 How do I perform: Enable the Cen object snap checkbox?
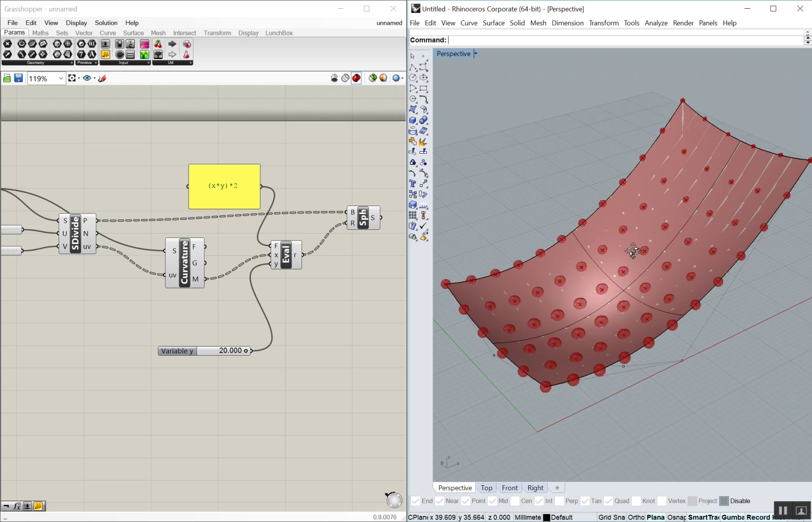(x=515, y=501)
